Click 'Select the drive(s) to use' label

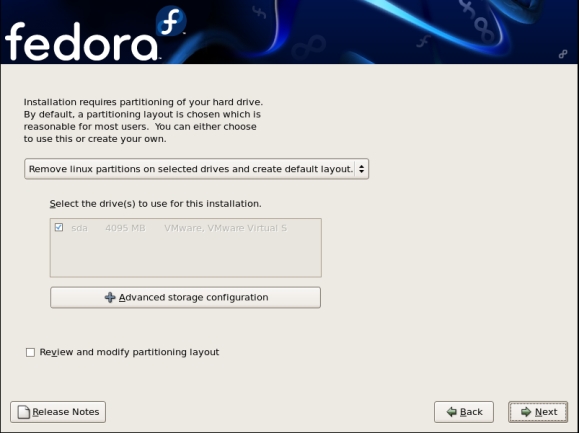pos(155,204)
